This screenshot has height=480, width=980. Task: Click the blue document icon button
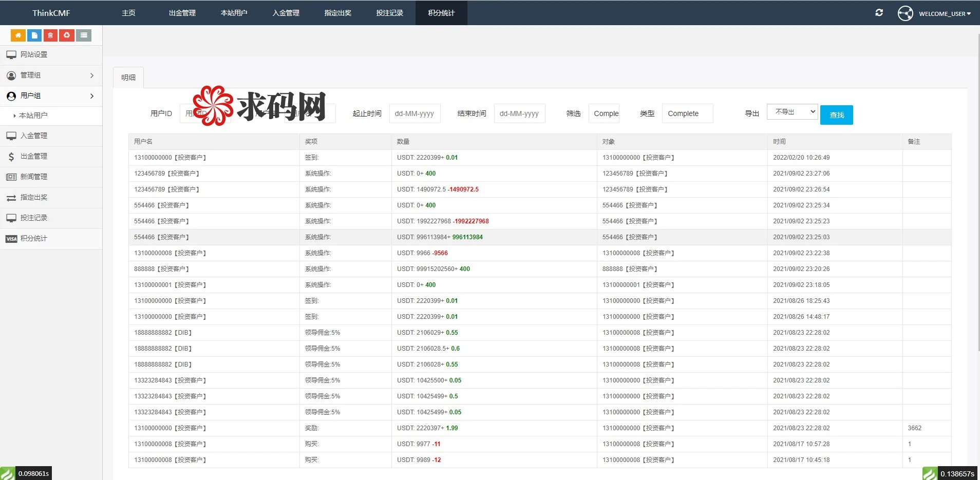[x=34, y=35]
